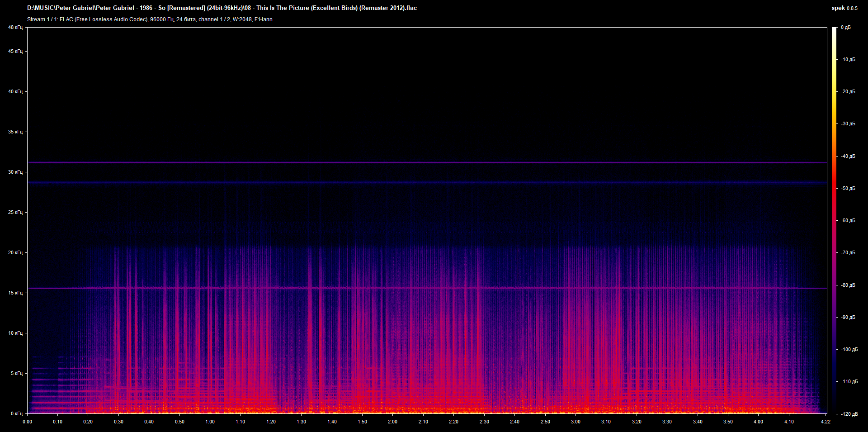Click the 0:00 time axis marker
Viewport: 868px width, 432px height.
click(28, 422)
